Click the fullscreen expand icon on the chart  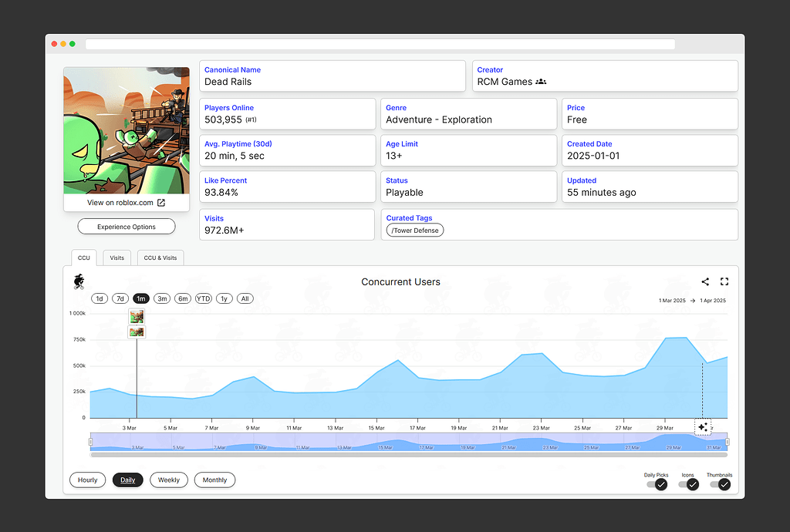[x=724, y=281]
